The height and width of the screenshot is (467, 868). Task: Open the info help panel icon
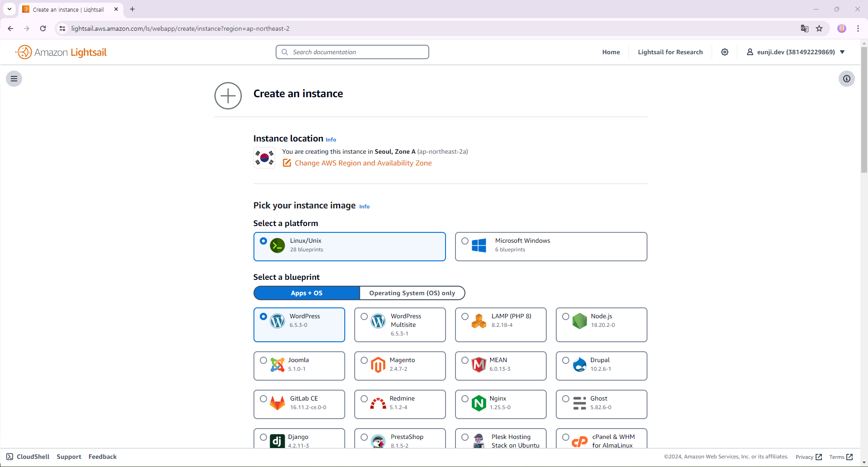click(847, 79)
